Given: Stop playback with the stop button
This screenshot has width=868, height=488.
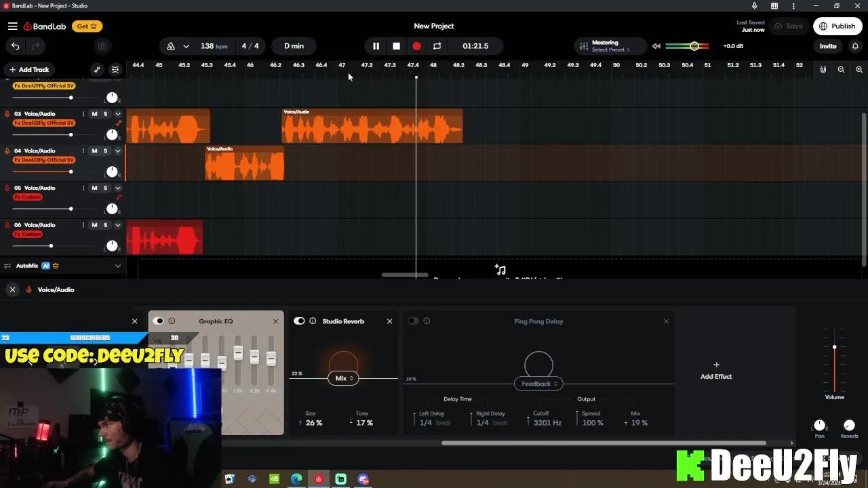Looking at the screenshot, I should click(396, 46).
